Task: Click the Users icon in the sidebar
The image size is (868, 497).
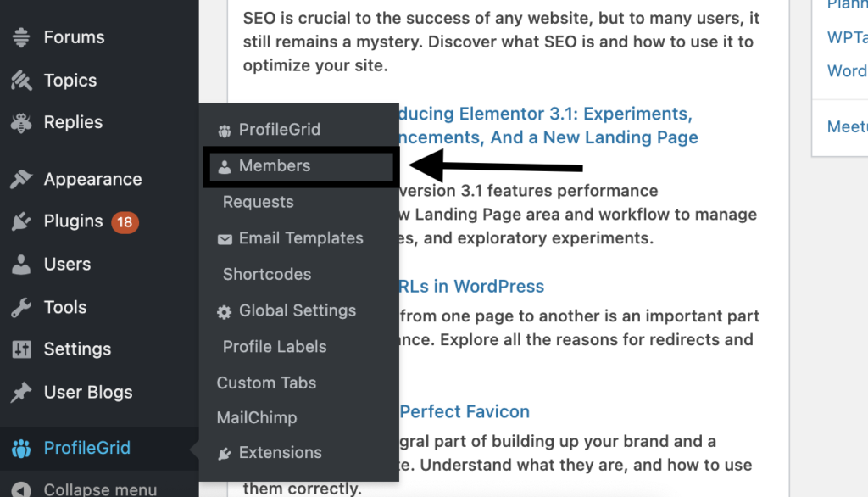Action: click(x=23, y=264)
